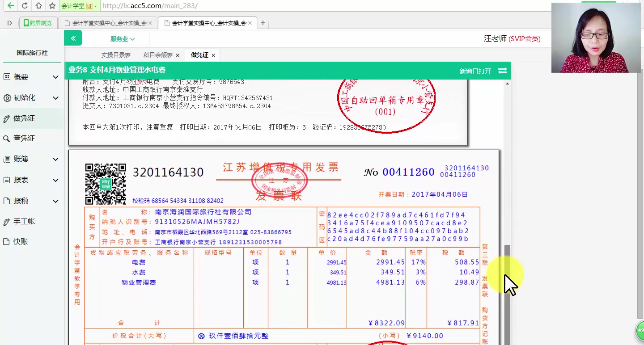Click the 概要 grid icon

click(x=7, y=77)
